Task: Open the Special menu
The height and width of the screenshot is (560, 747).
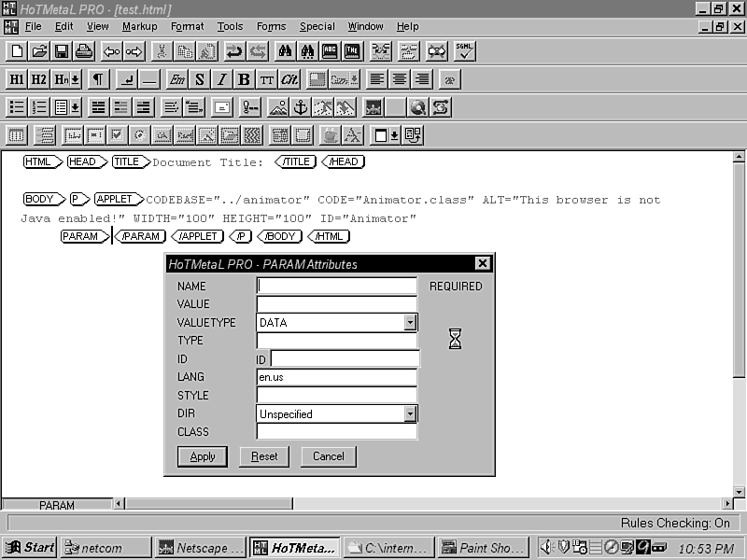Action: point(317,27)
